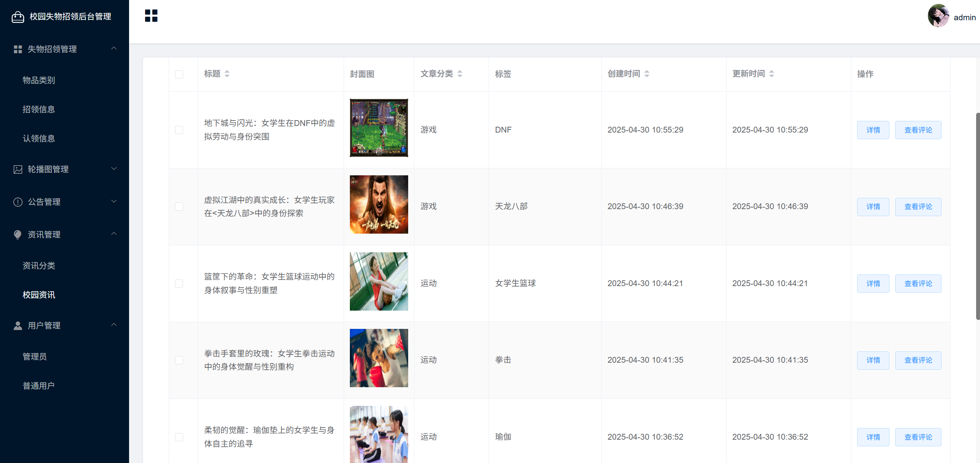Select the checkbox for 天龙八部 article row

[x=179, y=206]
